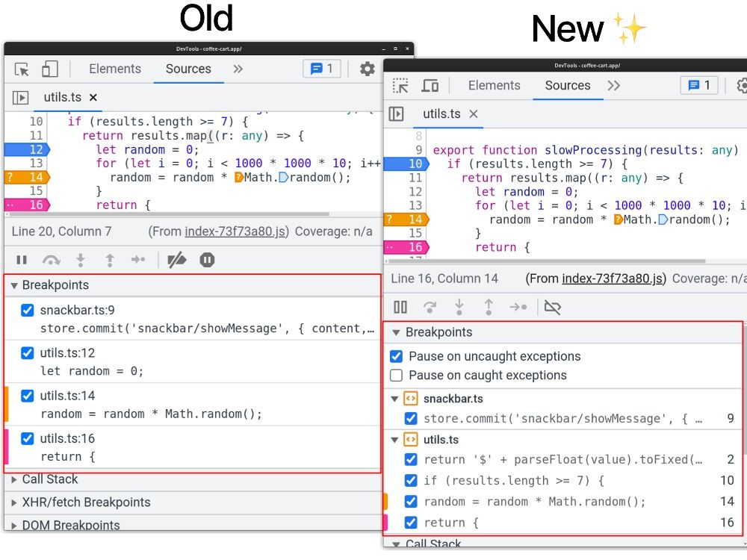
Task: Uncheck Math.random breakpoint line 14 in New window
Action: pos(411,502)
